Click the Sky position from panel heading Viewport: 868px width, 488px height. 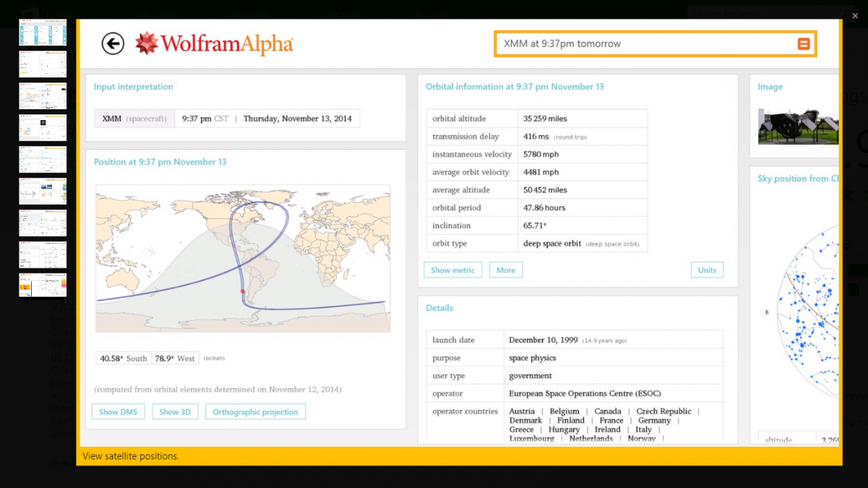click(x=798, y=179)
